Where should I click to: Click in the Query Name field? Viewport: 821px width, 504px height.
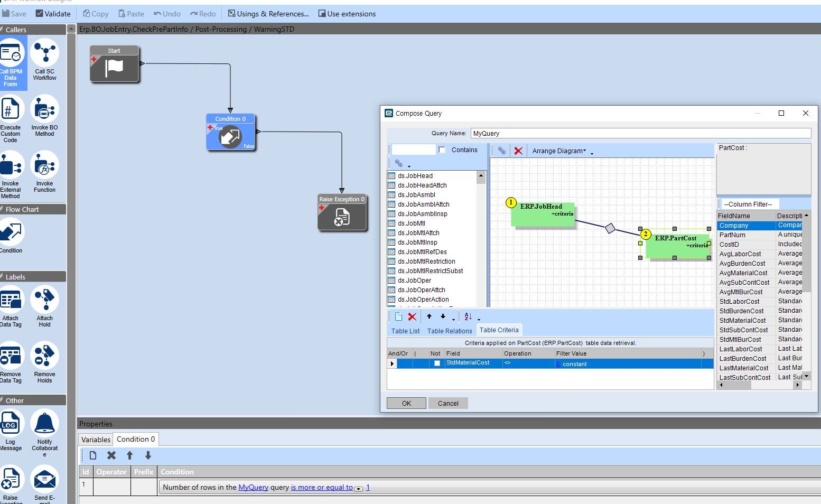coord(640,133)
